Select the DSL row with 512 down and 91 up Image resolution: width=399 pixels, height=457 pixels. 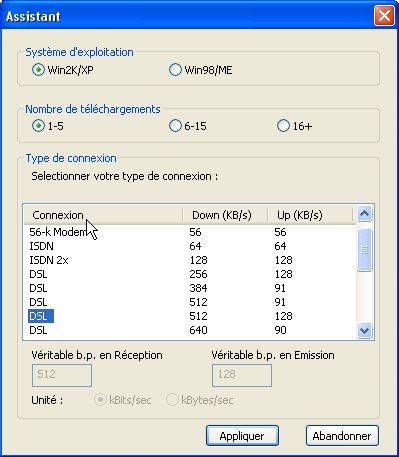click(x=190, y=302)
